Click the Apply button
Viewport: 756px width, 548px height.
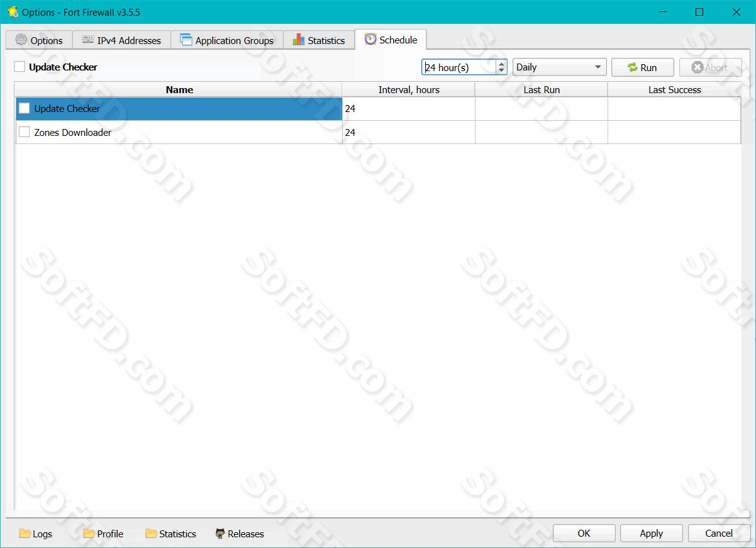pyautogui.click(x=652, y=533)
